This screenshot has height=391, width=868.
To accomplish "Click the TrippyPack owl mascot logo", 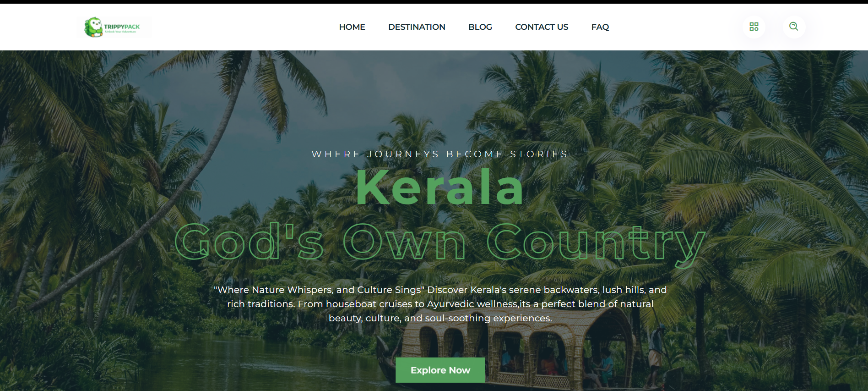I will [93, 27].
